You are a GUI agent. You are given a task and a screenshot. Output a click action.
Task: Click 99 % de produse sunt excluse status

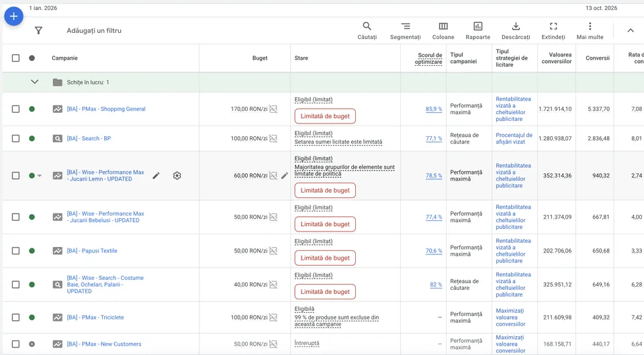337,321
